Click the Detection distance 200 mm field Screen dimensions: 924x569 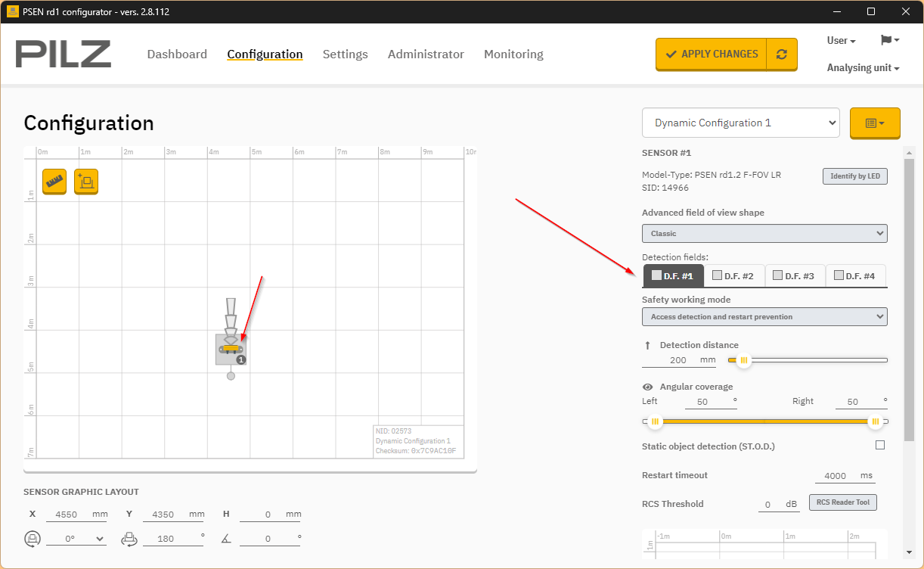pyautogui.click(x=678, y=360)
